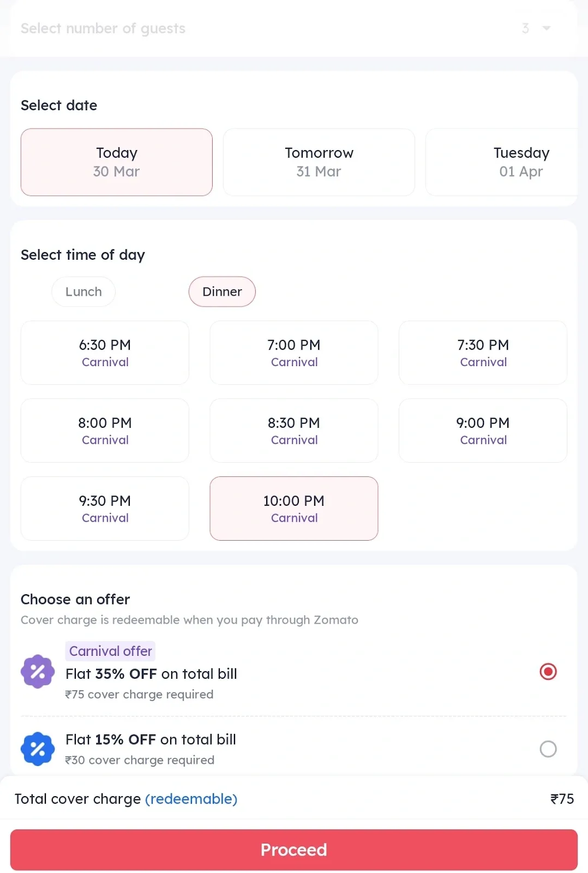588x873 pixels.
Task: Select the 8:30 PM Carnival slot
Action: click(293, 430)
